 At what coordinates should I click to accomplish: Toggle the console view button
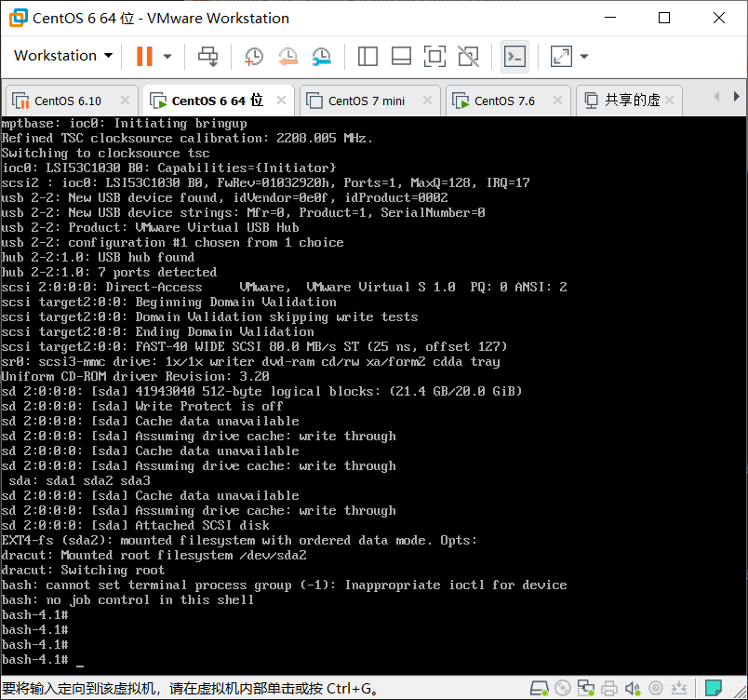tap(514, 56)
